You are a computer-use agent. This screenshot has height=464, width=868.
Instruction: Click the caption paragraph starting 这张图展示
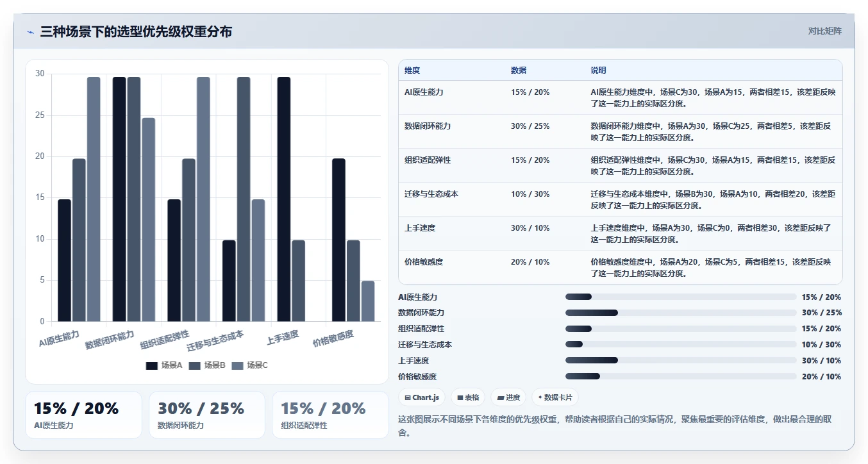point(615,426)
